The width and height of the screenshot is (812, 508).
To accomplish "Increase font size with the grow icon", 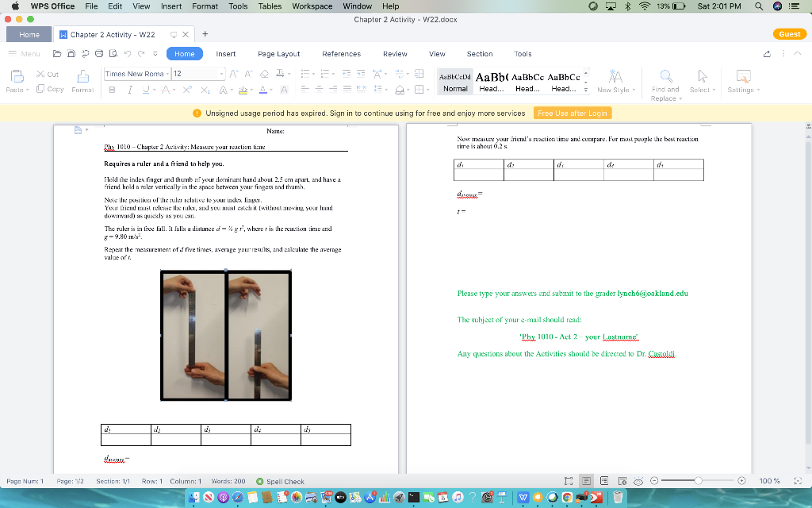I will point(234,74).
